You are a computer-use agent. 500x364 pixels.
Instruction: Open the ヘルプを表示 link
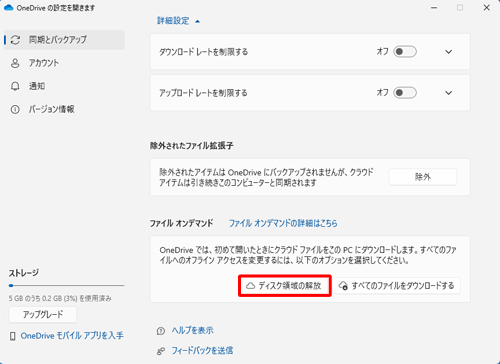tap(193, 330)
